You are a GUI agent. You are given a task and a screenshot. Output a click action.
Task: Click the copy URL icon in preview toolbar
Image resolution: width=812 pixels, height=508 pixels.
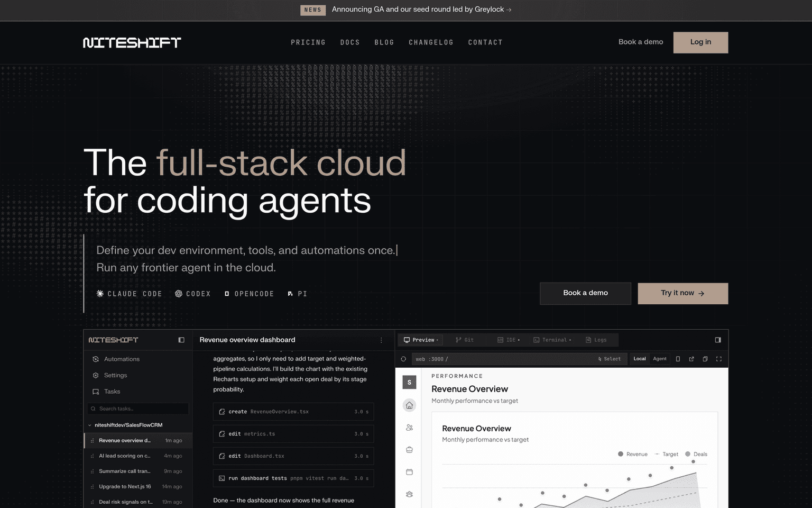tap(705, 359)
